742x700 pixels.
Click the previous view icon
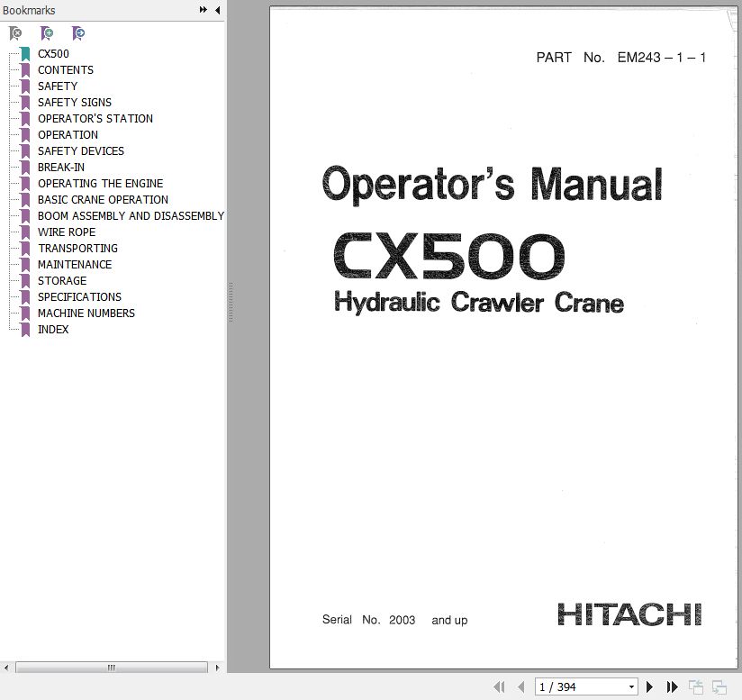click(696, 686)
